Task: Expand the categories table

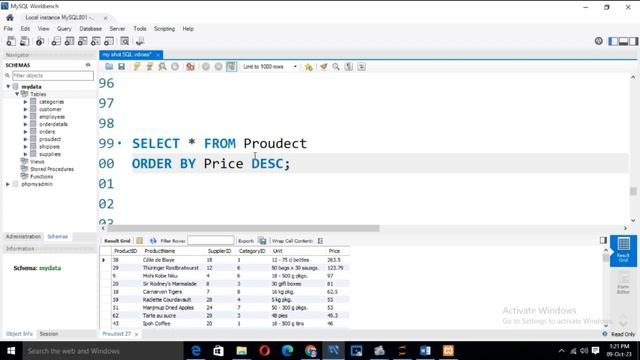Action: (25, 102)
